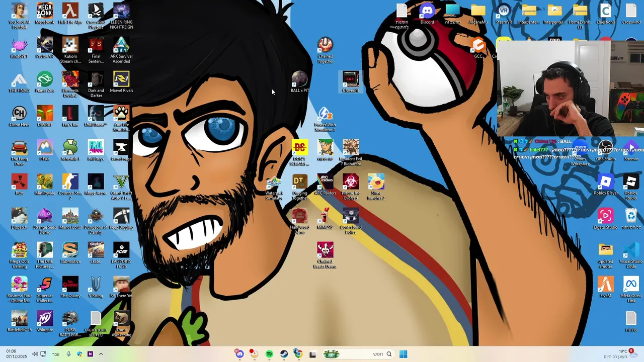Open ARK Survival Ascended icon
The height and width of the screenshot is (362, 644).
coord(121,50)
